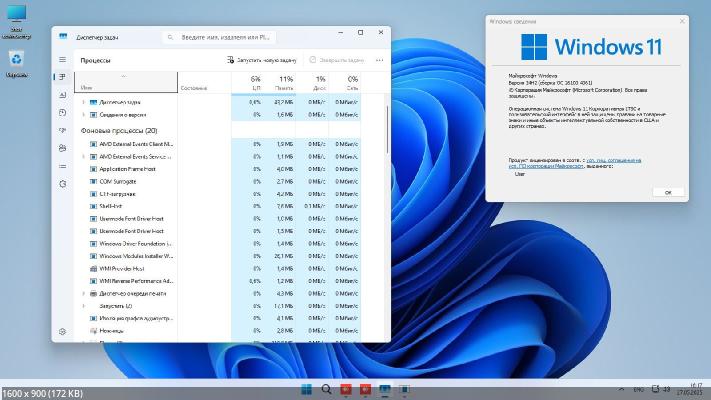711x400 pixels.
Task: Select WMI Reverse Performance Ad... row
Action: click(x=217, y=281)
